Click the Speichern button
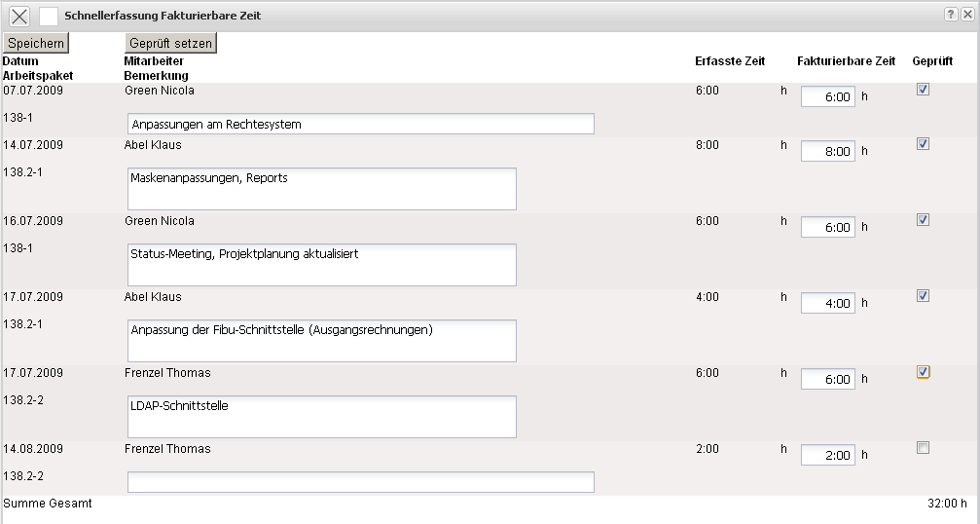 click(x=36, y=43)
